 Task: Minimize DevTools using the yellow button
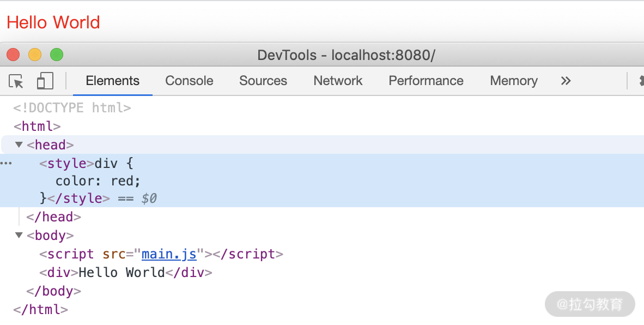(x=35, y=55)
